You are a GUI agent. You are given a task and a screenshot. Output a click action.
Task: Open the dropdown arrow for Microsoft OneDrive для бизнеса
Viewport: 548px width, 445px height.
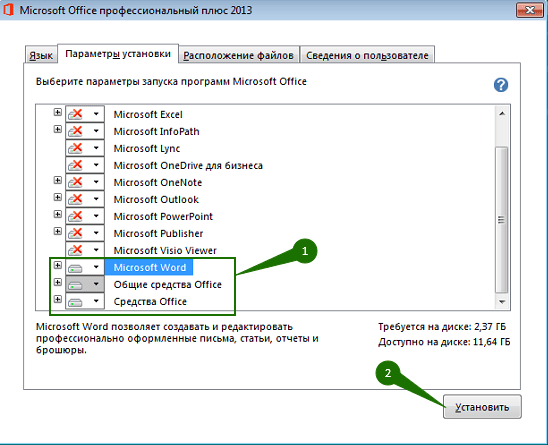(96, 165)
